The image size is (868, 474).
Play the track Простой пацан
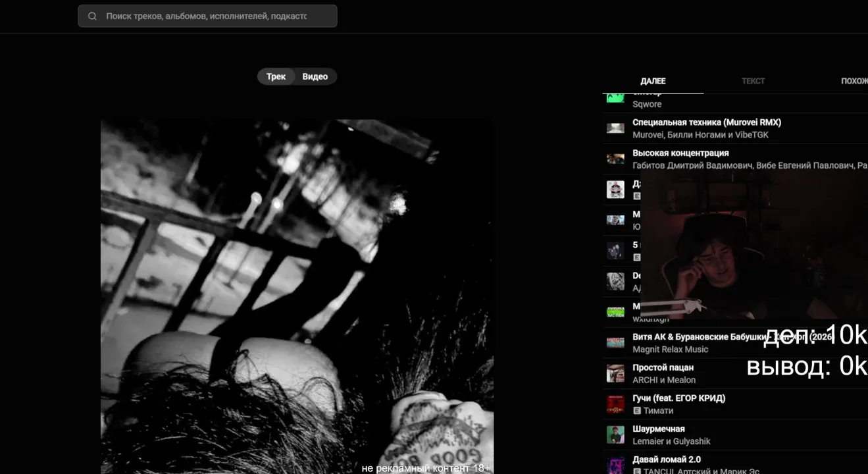[663, 367]
